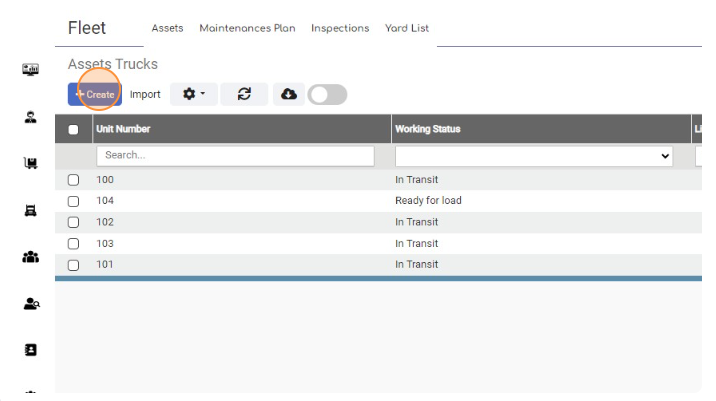
Task: Check the select-all header checkbox
Action: pyautogui.click(x=74, y=130)
